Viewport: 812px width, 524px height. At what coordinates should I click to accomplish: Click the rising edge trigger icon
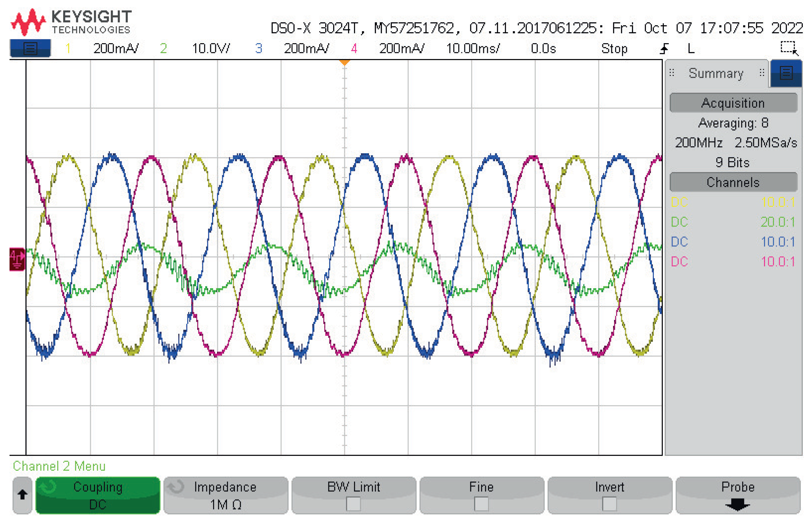click(x=664, y=49)
